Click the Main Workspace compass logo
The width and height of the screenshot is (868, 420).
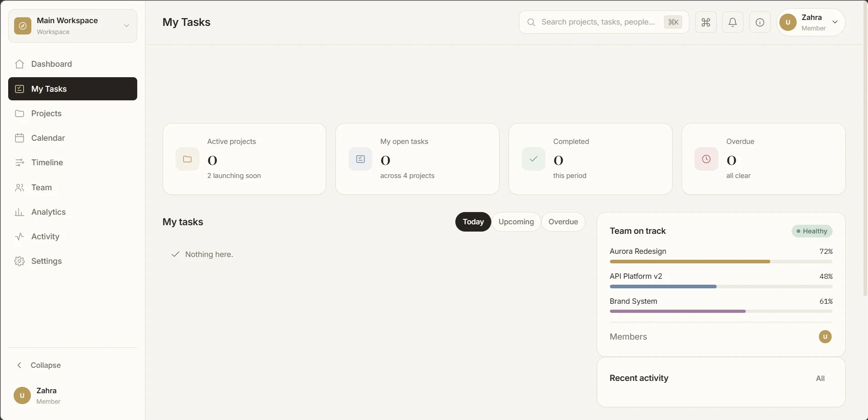click(x=23, y=26)
